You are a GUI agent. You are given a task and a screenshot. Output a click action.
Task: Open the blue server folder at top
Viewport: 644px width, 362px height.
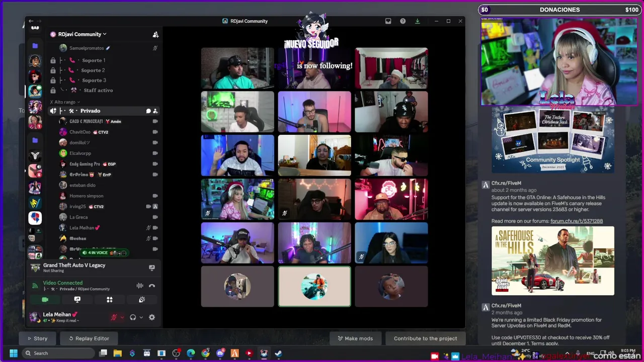point(35,46)
